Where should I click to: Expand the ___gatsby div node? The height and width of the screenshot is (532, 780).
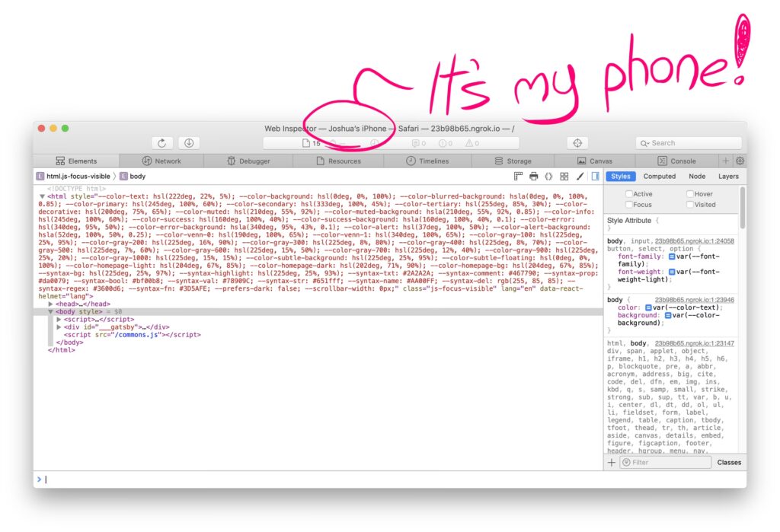point(59,327)
